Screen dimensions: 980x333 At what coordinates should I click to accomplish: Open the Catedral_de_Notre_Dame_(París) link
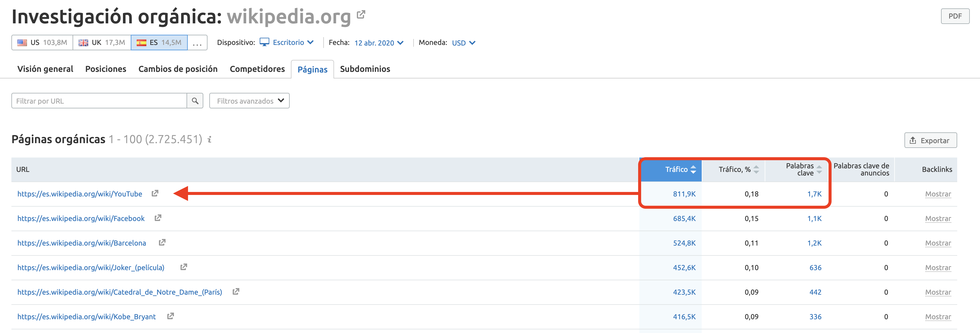coord(120,292)
